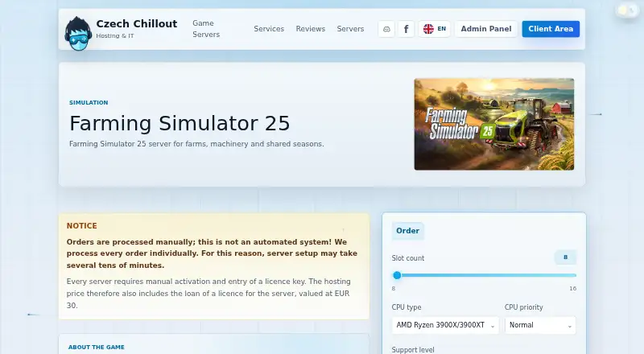Viewport: 644px width, 354px height.
Task: Click the Hosting & IT tagline
Action: [115, 35]
